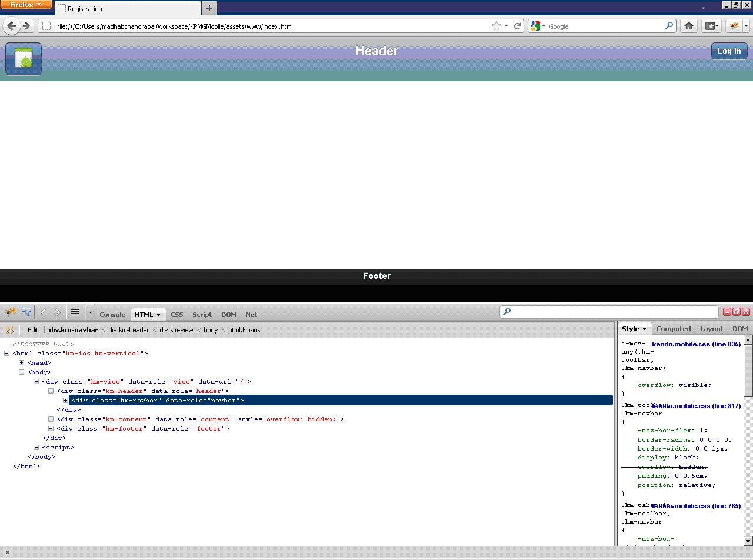Switch to the Script panel
753x560 pixels.
tap(202, 314)
